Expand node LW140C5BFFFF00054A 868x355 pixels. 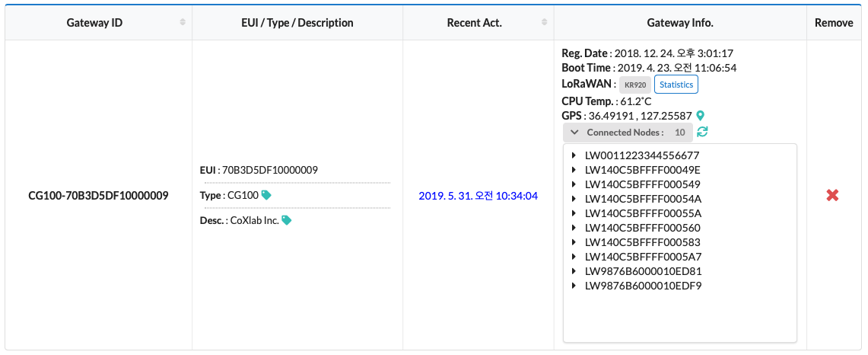click(574, 199)
